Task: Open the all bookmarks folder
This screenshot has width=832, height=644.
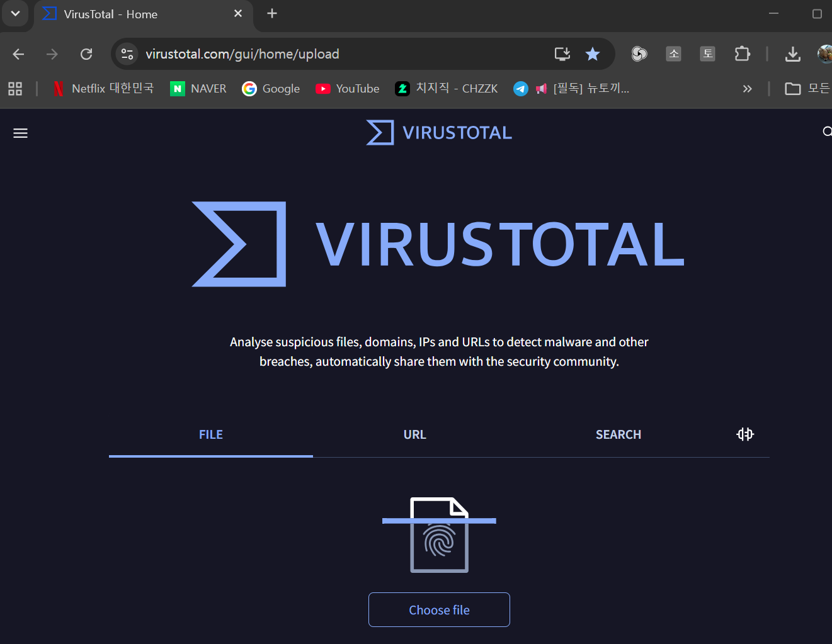Action: pyautogui.click(x=807, y=89)
